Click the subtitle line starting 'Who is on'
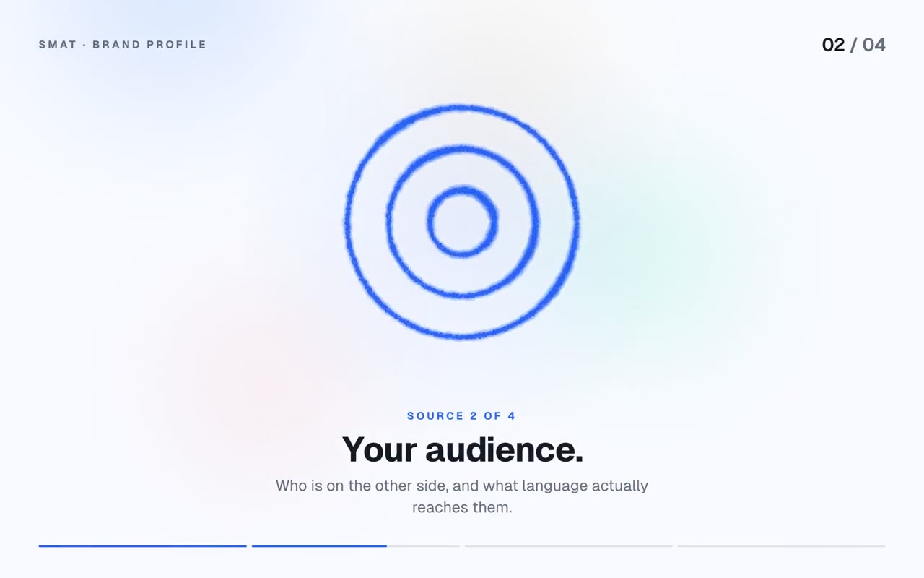The height and width of the screenshot is (578, 924). pos(462,486)
